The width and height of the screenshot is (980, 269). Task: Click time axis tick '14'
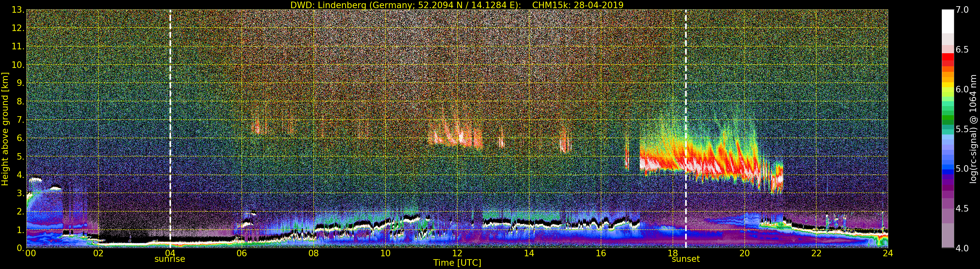[x=529, y=253]
